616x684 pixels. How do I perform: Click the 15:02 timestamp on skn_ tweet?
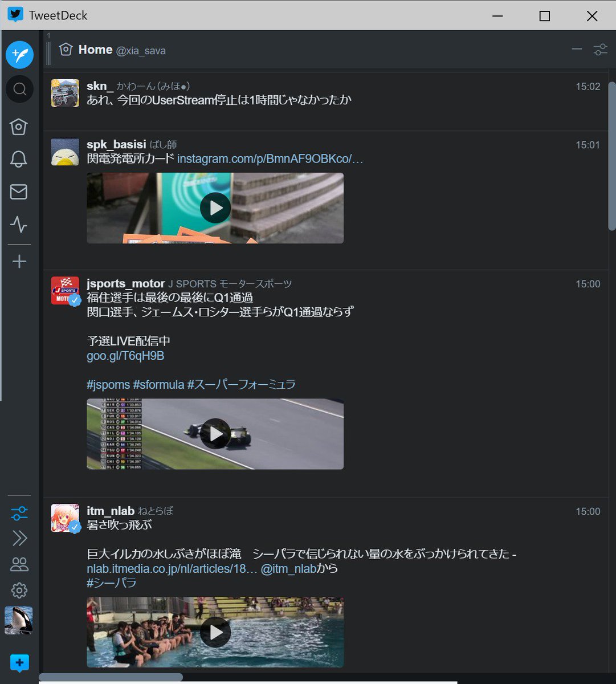(588, 87)
